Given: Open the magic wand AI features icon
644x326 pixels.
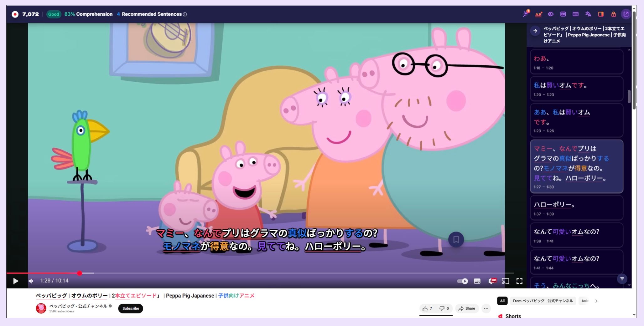Looking at the screenshot, I should [526, 14].
